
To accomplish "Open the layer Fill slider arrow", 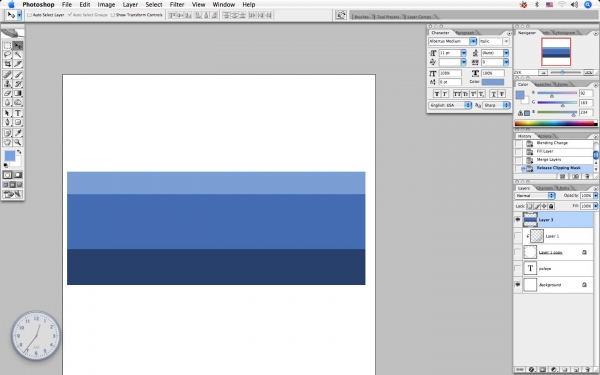I will (595, 206).
